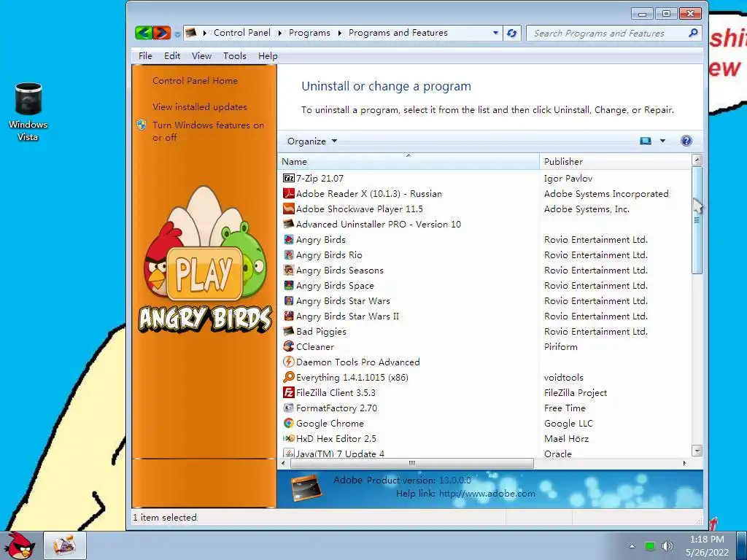Sort by the Name column header
Image resolution: width=747 pixels, height=560 pixels.
[x=409, y=161]
